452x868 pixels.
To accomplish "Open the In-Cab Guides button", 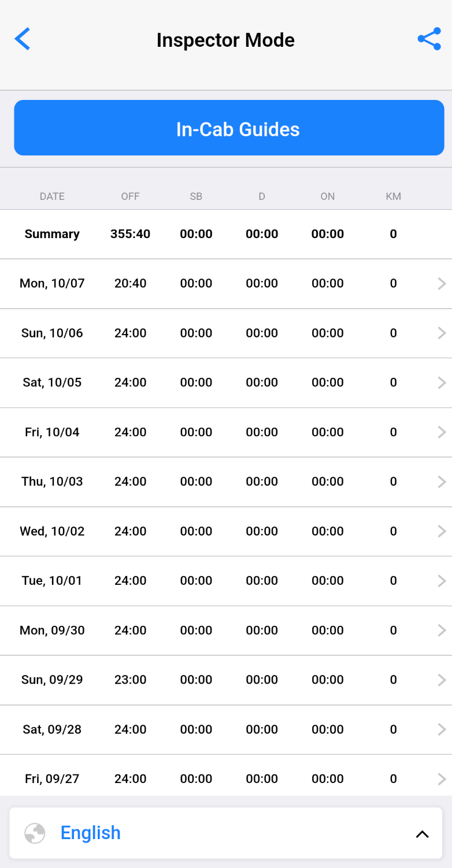I will (229, 128).
